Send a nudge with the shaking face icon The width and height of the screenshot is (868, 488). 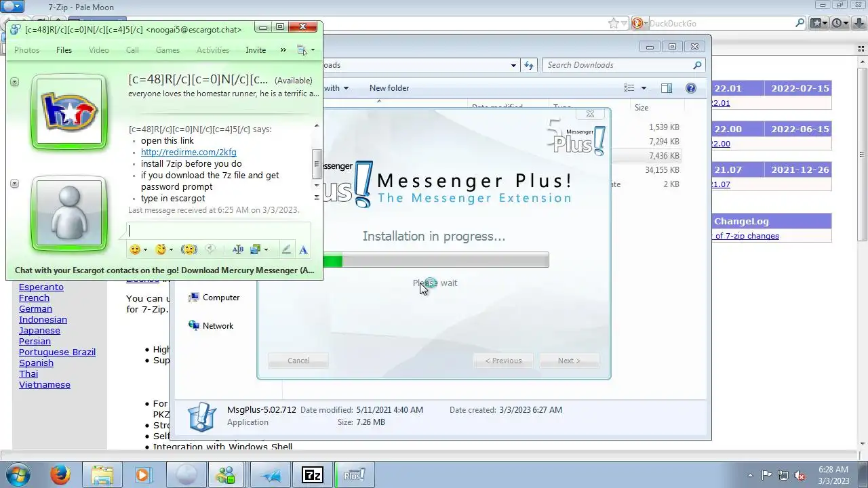189,249
